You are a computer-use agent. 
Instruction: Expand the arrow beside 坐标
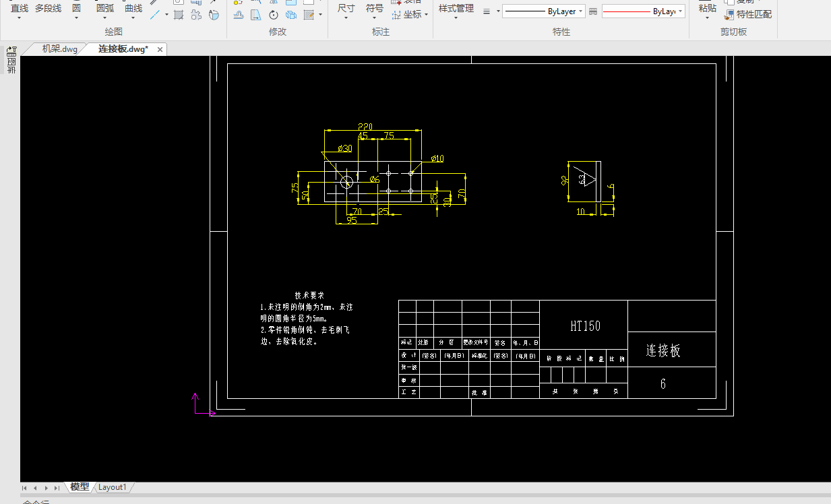point(427,14)
